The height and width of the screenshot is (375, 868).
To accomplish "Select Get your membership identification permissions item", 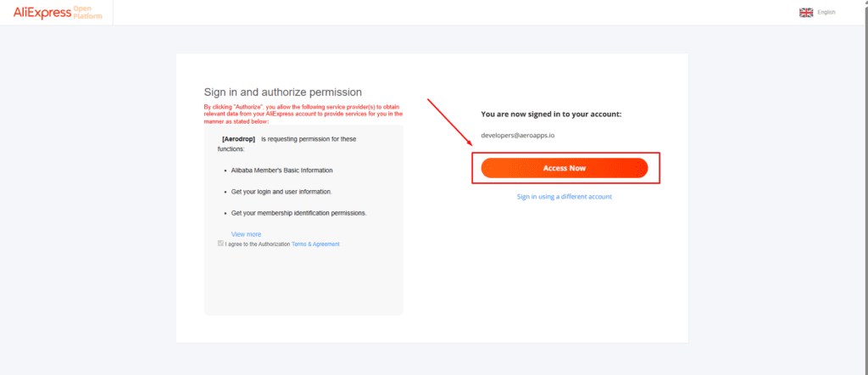I will pyautogui.click(x=298, y=213).
